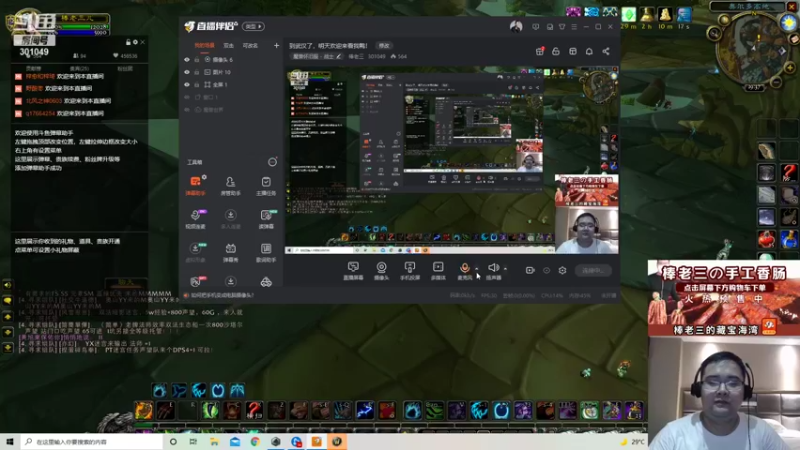Screen dimensions: 800x450
Task: Switch to 粉丝团 tab in danmaku overlay
Action: pos(124,68)
